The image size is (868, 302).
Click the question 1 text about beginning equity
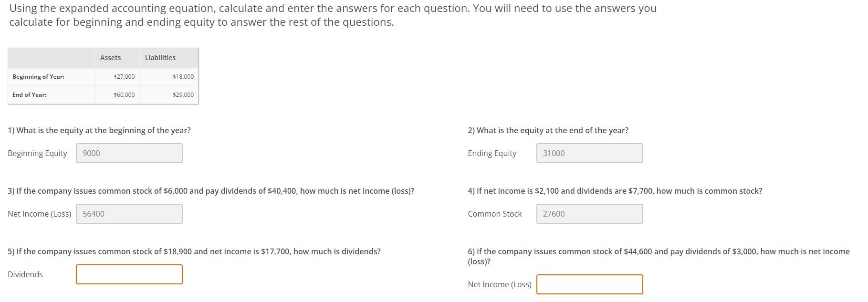pyautogui.click(x=99, y=130)
